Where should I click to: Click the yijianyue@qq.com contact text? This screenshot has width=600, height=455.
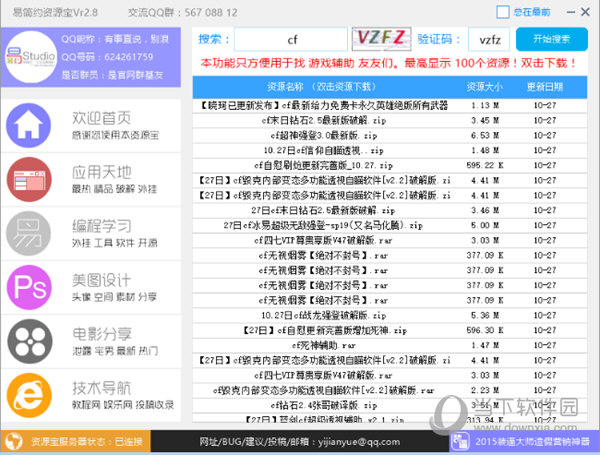359,442
